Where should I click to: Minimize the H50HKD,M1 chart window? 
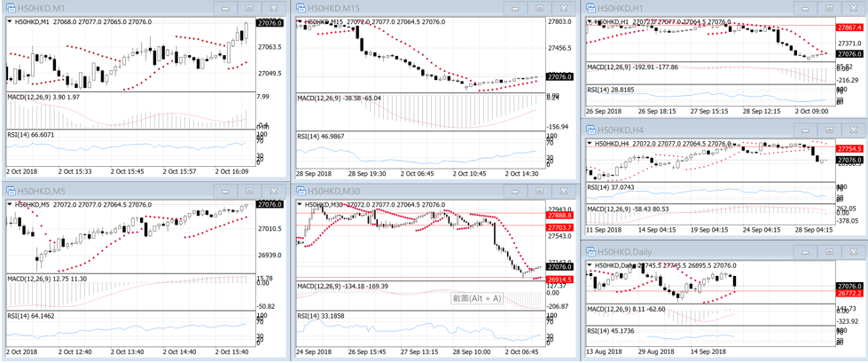(x=225, y=8)
